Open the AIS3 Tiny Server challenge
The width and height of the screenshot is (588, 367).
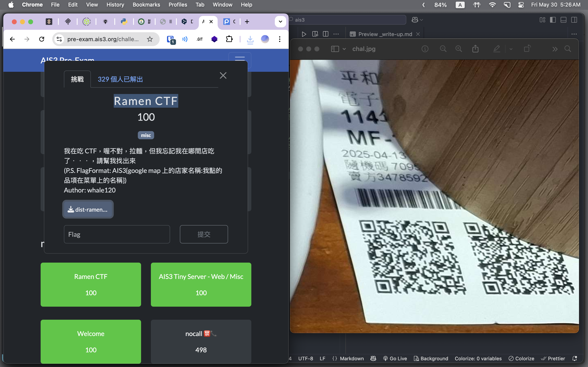[x=201, y=284]
